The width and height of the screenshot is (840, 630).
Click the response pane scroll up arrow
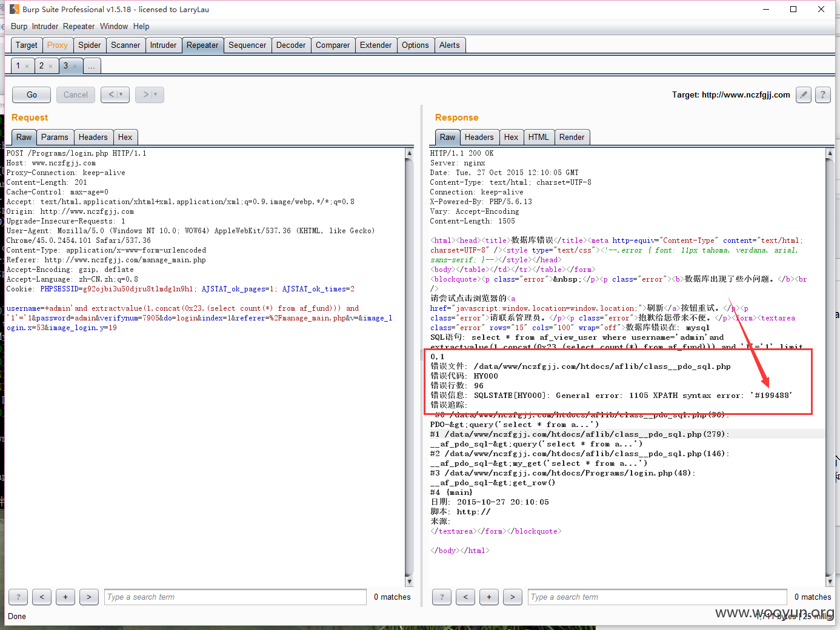[830, 154]
